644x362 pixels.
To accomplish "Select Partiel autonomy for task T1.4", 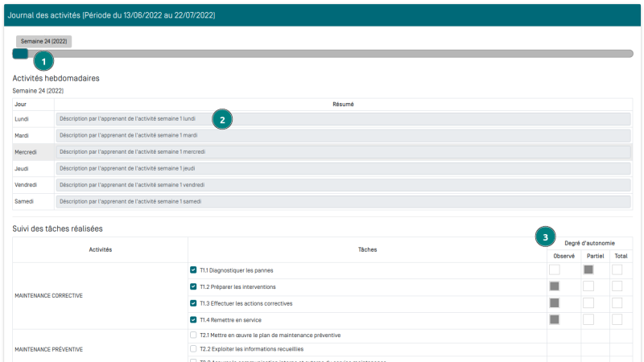I will (588, 319).
